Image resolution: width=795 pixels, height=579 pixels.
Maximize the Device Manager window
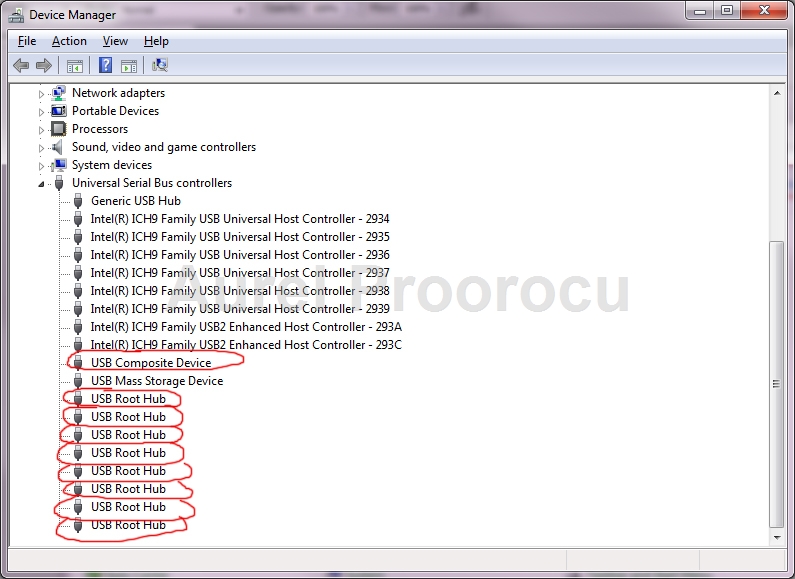point(727,11)
